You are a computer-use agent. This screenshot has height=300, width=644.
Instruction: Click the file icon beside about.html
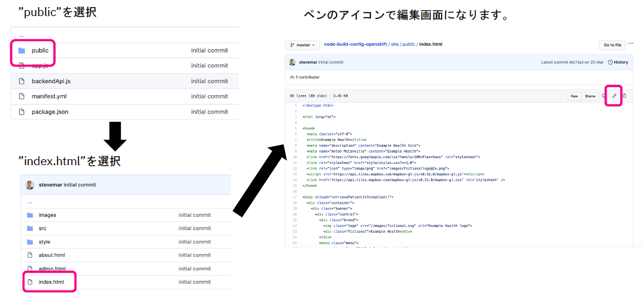30,255
